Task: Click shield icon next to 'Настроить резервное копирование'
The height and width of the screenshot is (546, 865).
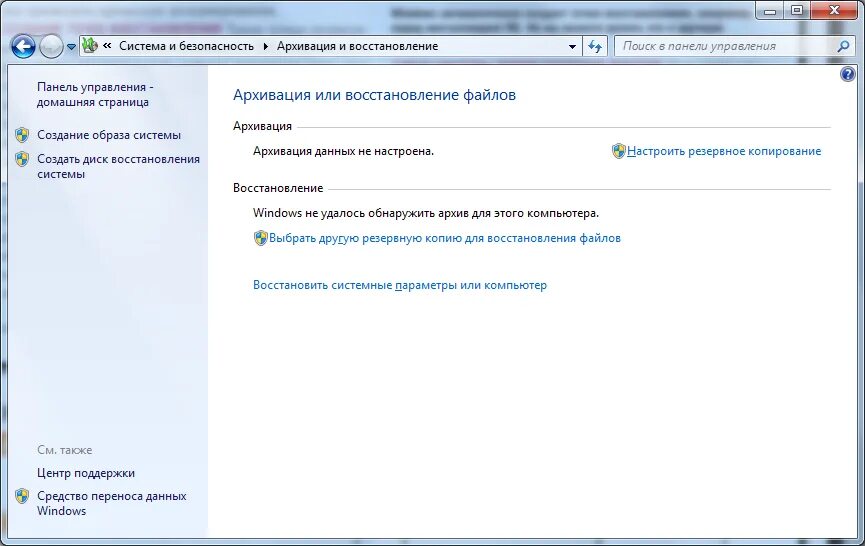Action: pos(618,151)
